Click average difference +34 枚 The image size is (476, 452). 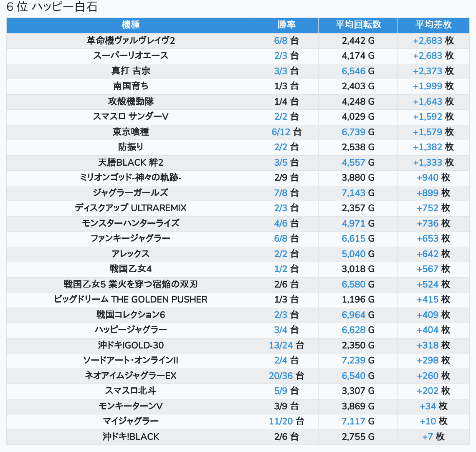433,406
